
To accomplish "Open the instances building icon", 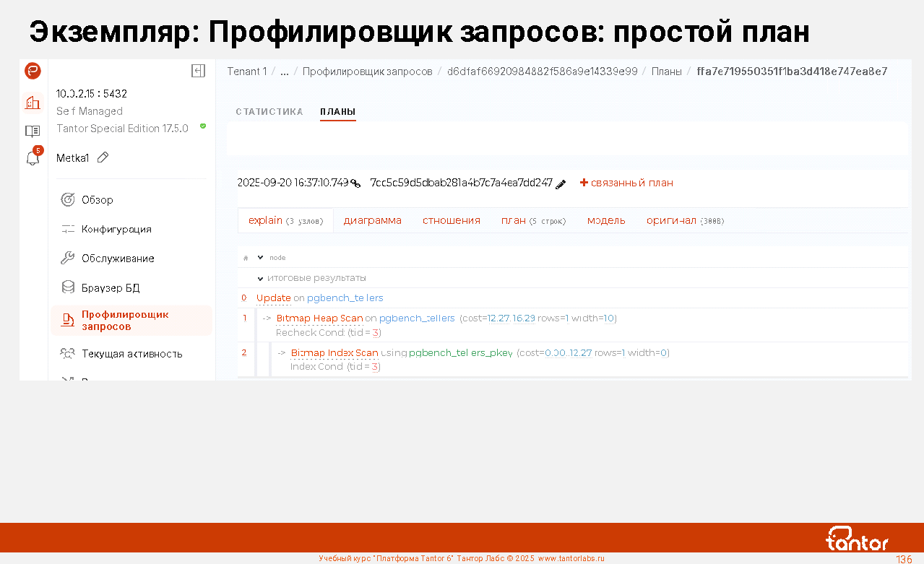I will [33, 103].
